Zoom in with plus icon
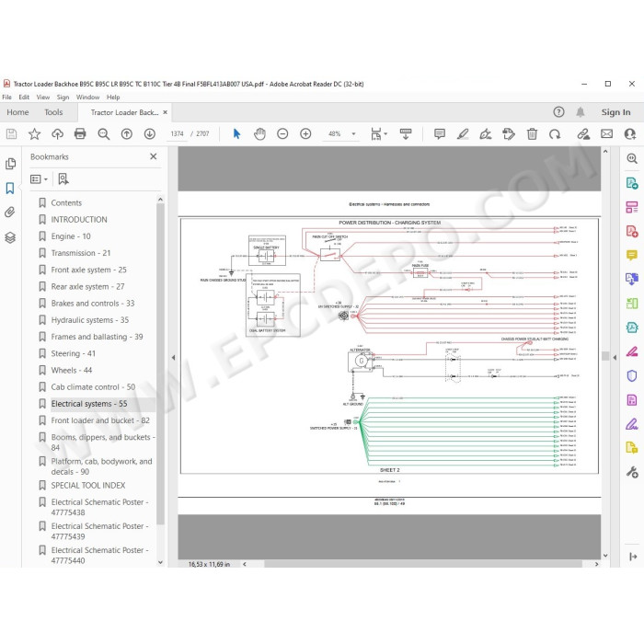Image resolution: width=644 pixels, height=644 pixels. [305, 134]
